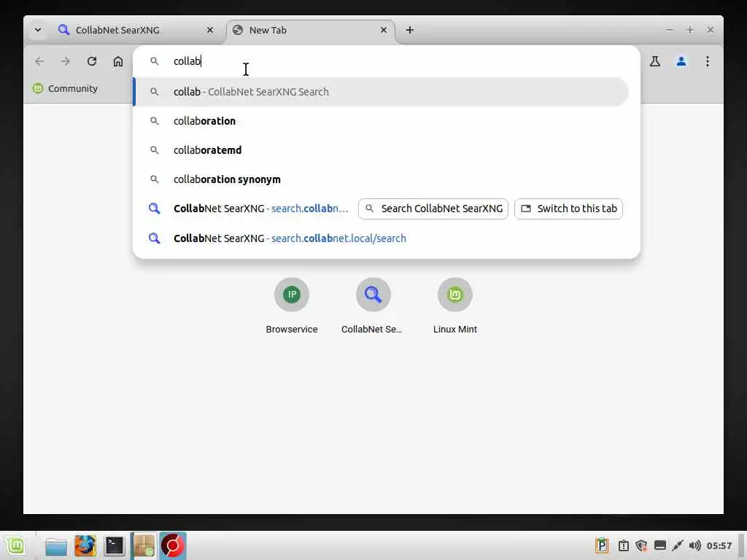Click the 'Switch to this tab' button
Screen dimensions: 747x560
point(569,209)
